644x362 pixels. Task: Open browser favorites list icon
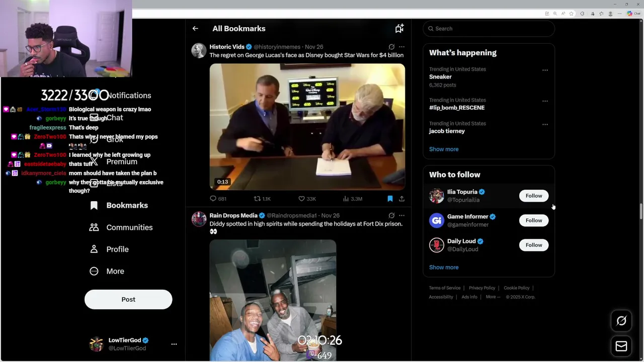601,14
